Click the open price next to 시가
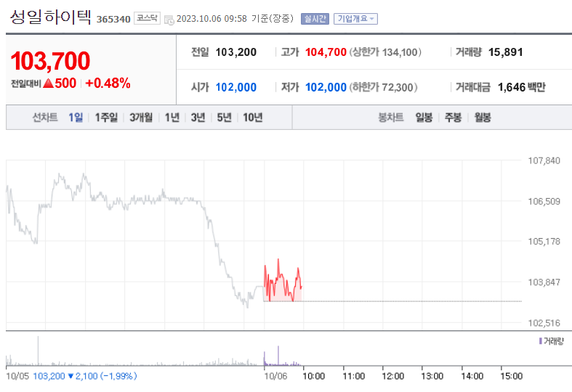Viewport: 572px width, 392px height. tap(236, 87)
